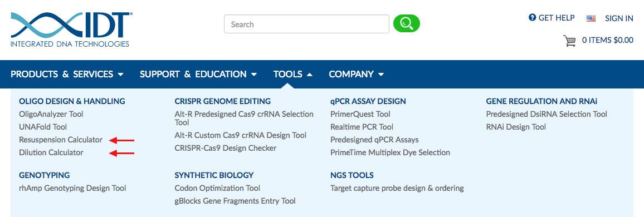Launch the PrimerQuest Tool
This screenshot has height=217, width=644.
pos(360,114)
